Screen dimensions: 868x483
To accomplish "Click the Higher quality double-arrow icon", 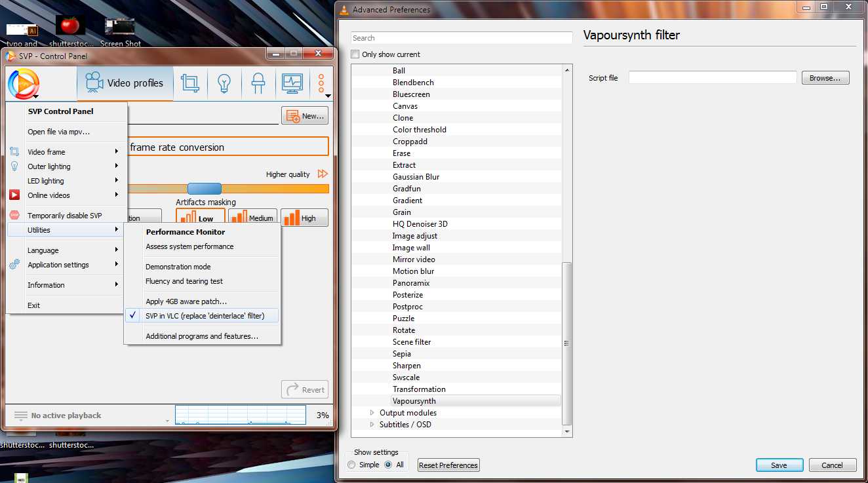I will click(x=322, y=174).
